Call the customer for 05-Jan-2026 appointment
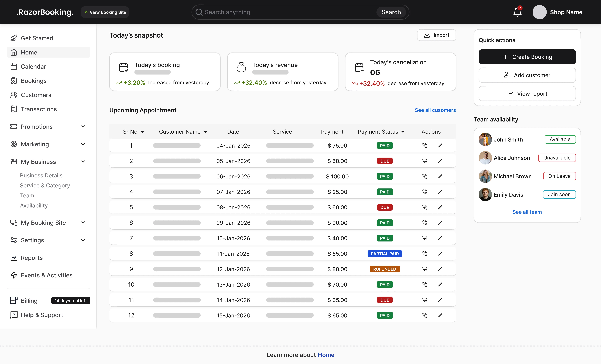This screenshot has width=601, height=364. click(425, 161)
